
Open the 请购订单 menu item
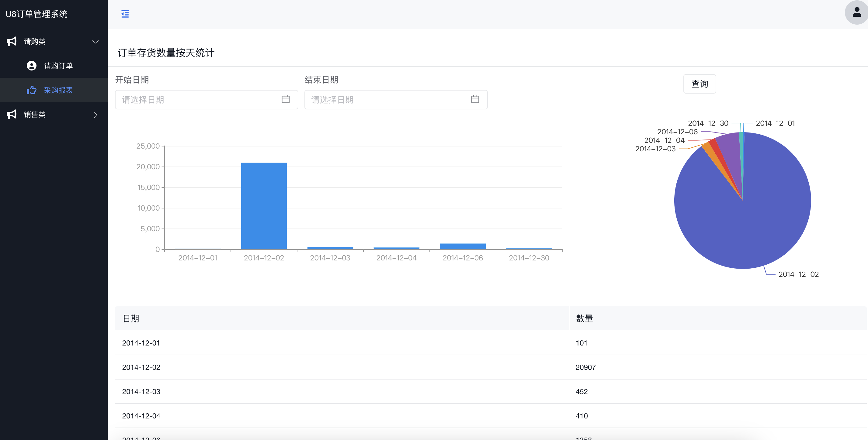coord(54,66)
